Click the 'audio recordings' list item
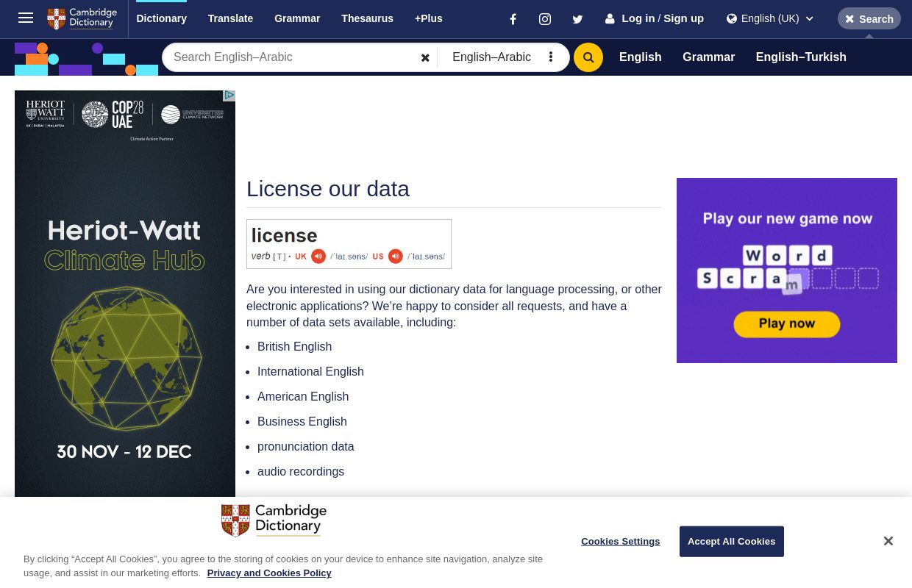This screenshot has width=912, height=588. 301,472
